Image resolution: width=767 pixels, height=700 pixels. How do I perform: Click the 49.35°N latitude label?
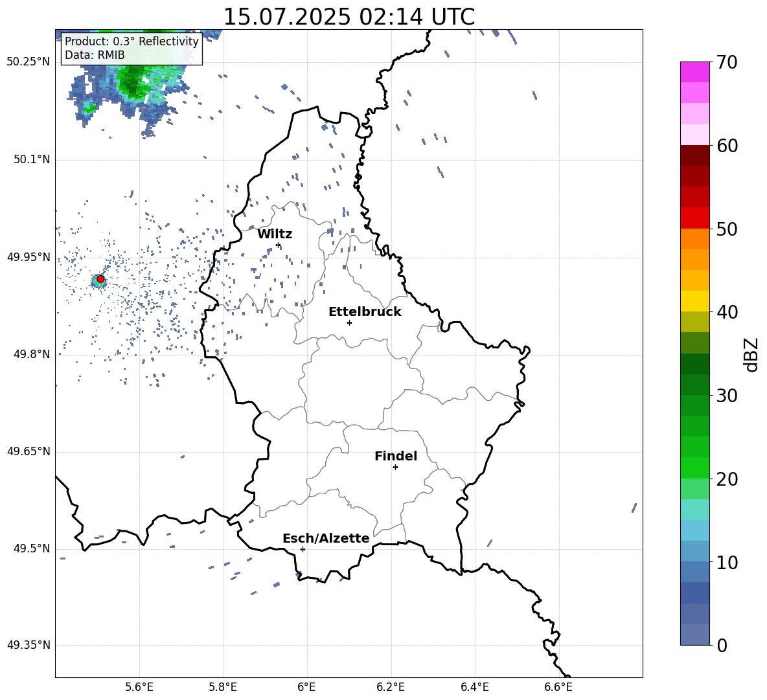[29, 645]
